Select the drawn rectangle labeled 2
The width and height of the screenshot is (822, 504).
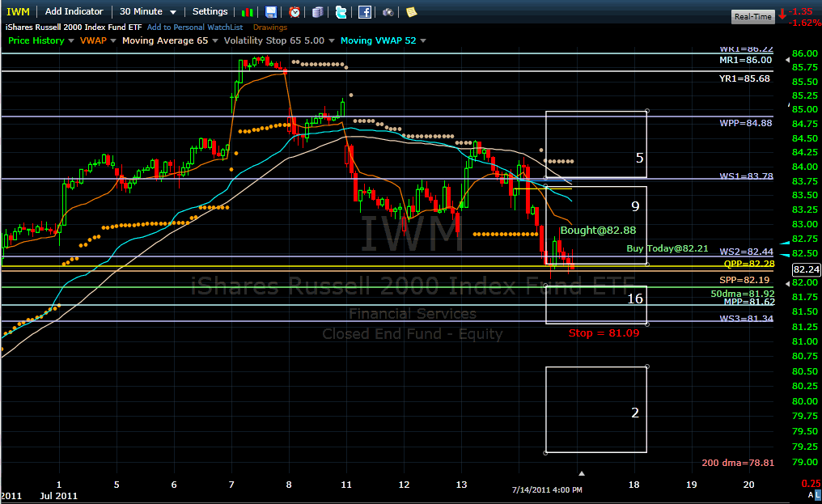point(596,409)
